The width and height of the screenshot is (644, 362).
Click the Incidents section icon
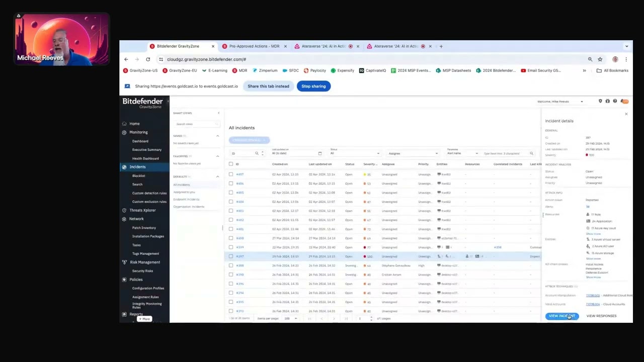124,167
